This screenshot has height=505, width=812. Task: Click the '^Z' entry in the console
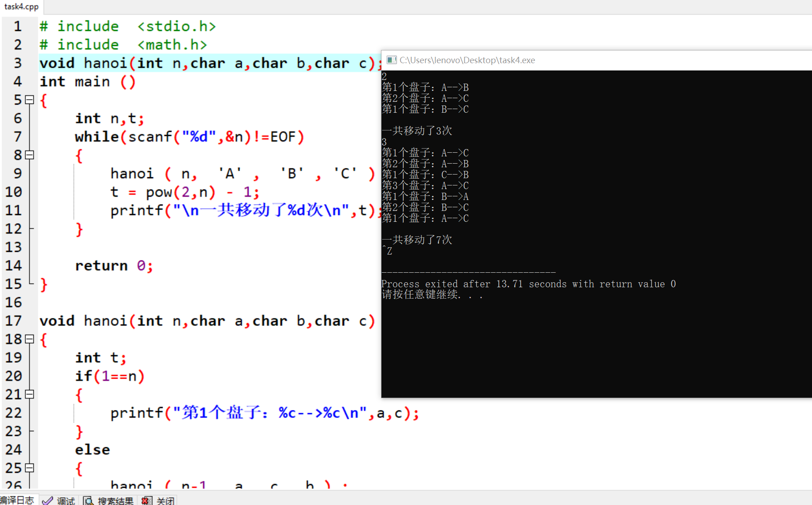click(387, 251)
